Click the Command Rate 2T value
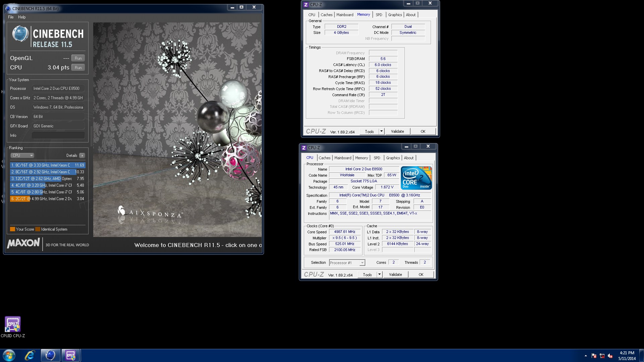The image size is (644, 362). click(383, 95)
